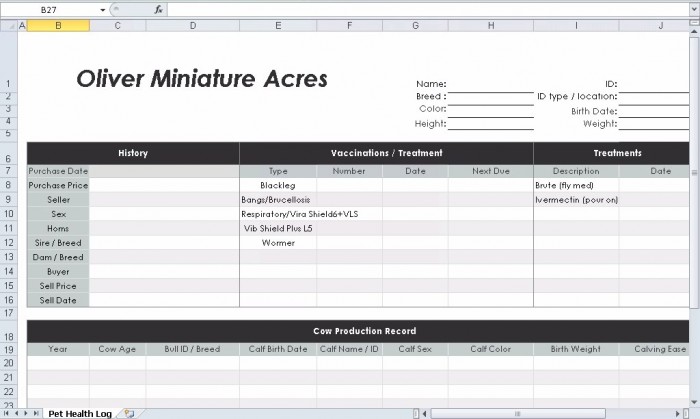The height and width of the screenshot is (419, 700).
Task: Select the Oliver Miniature Acres title
Action: pyautogui.click(x=201, y=80)
